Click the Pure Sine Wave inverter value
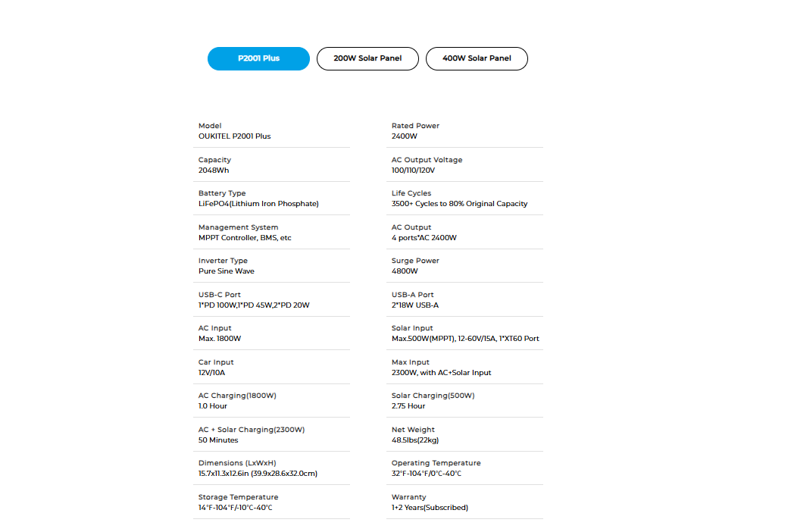The image size is (791, 532). pyautogui.click(x=227, y=271)
